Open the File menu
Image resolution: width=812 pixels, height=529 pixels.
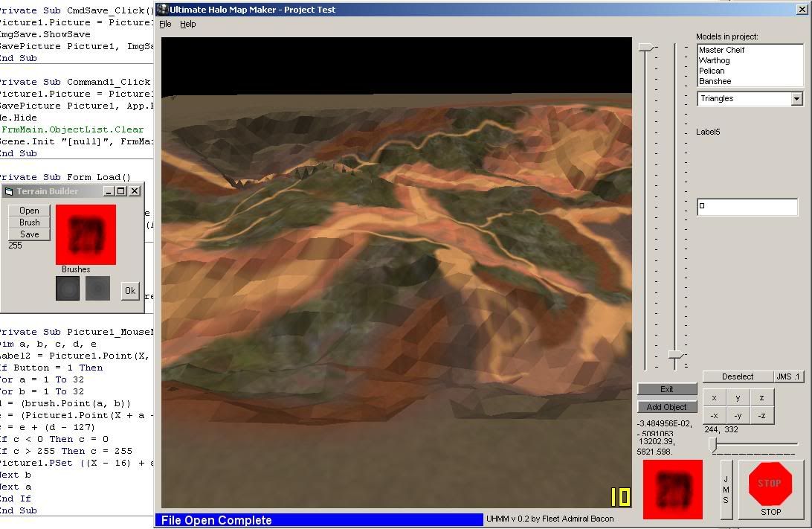(165, 24)
